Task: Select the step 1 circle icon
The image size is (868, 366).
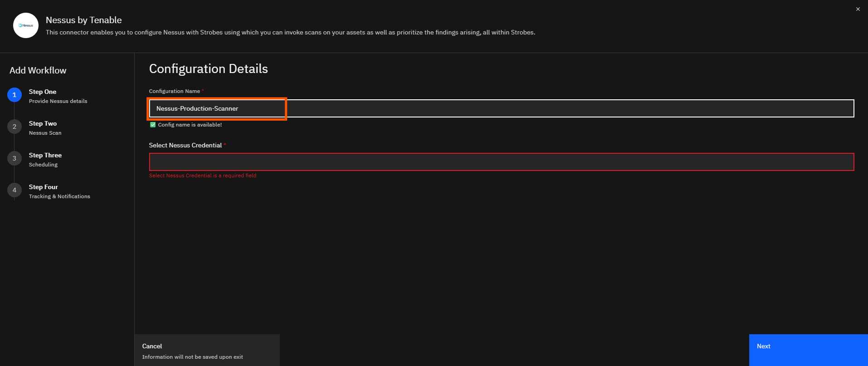Action: tap(15, 95)
